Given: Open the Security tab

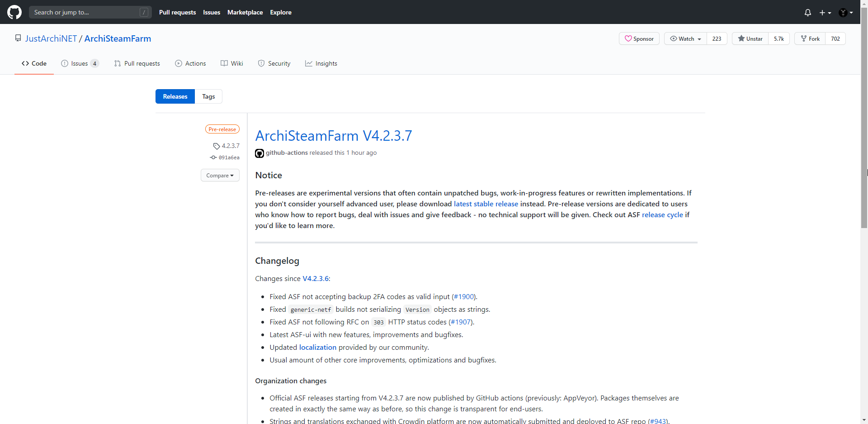Looking at the screenshot, I should tap(274, 63).
